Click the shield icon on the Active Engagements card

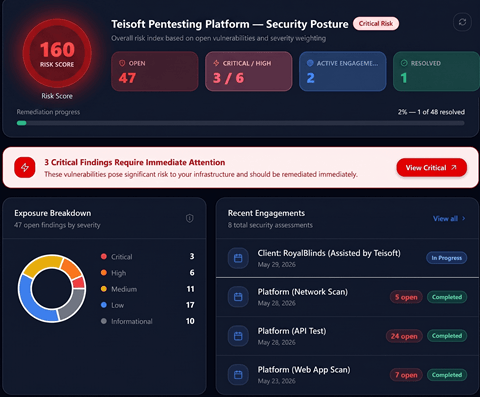click(x=310, y=63)
